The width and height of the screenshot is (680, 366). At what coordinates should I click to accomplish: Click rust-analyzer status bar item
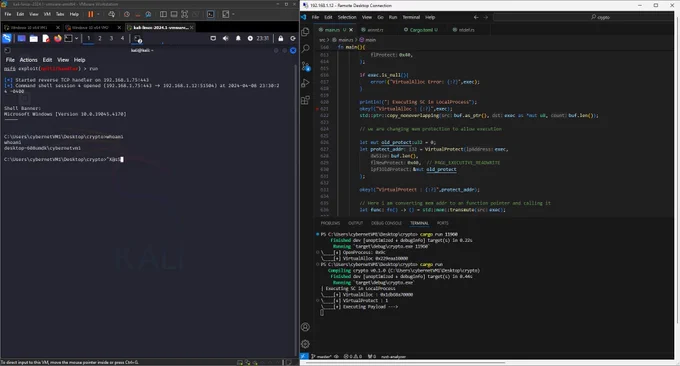click(x=393, y=356)
